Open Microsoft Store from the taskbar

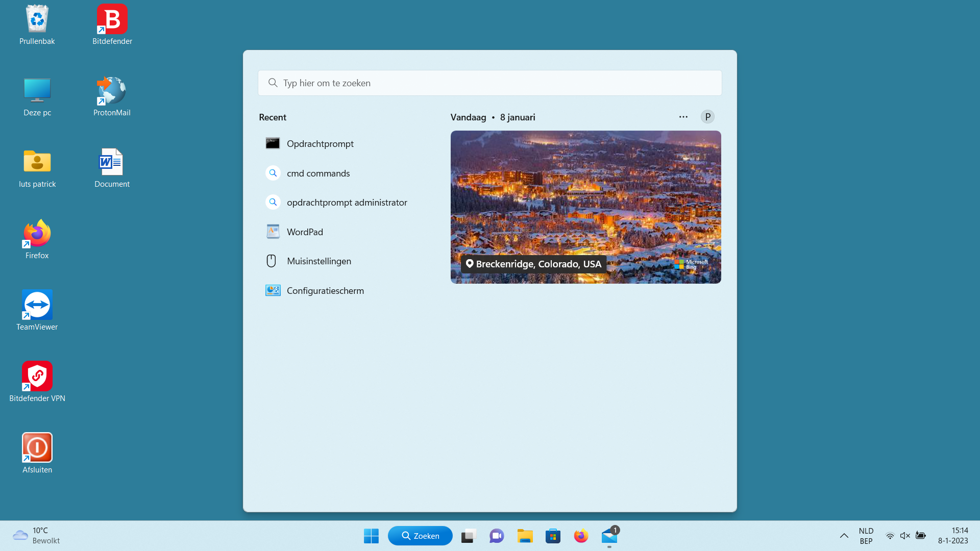point(553,536)
